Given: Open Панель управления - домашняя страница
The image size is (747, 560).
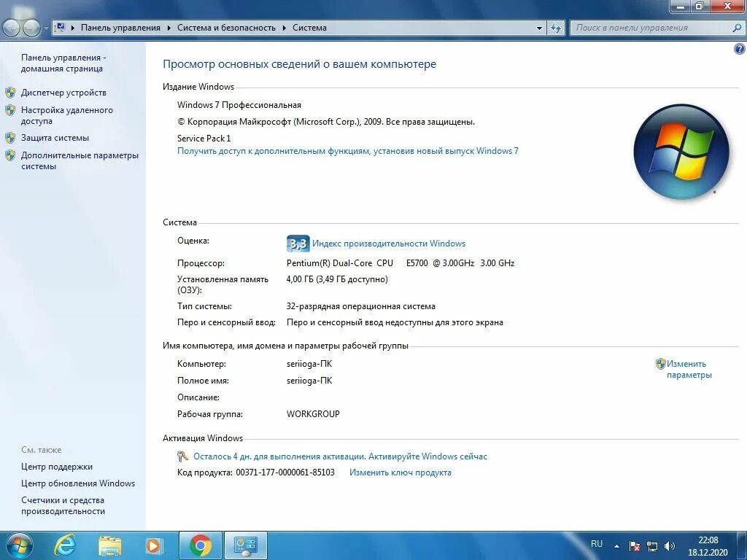Looking at the screenshot, I should click(63, 63).
